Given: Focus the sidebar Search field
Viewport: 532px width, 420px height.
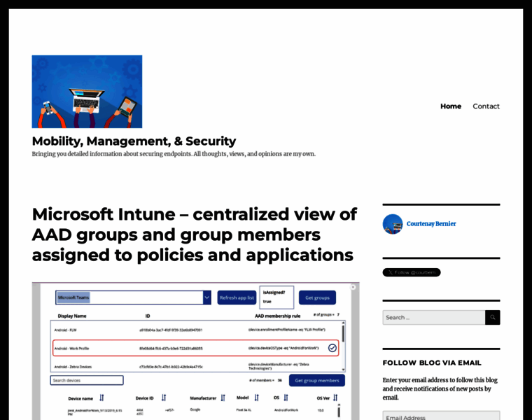Looking at the screenshot, I should coord(433,318).
